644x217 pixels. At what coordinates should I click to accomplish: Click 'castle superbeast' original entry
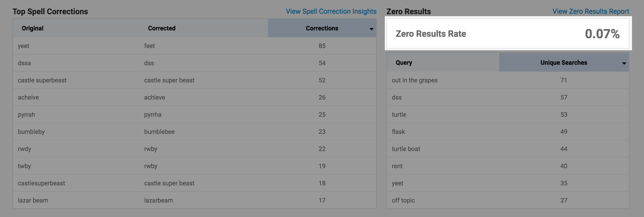coord(42,80)
